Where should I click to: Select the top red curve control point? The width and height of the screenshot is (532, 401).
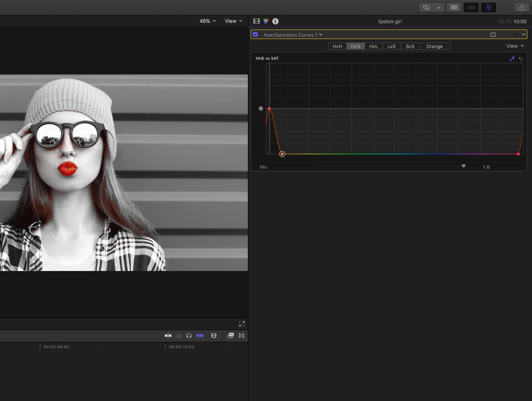point(269,109)
